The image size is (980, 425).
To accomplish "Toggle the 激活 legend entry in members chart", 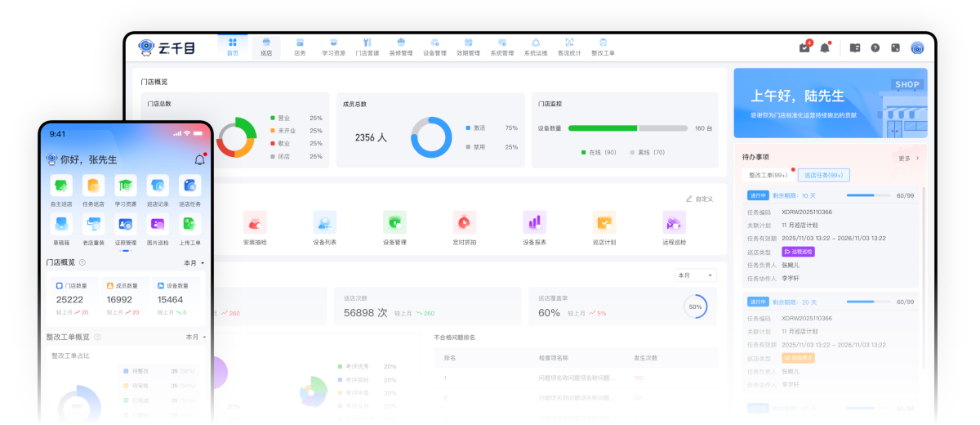I will 477,127.
